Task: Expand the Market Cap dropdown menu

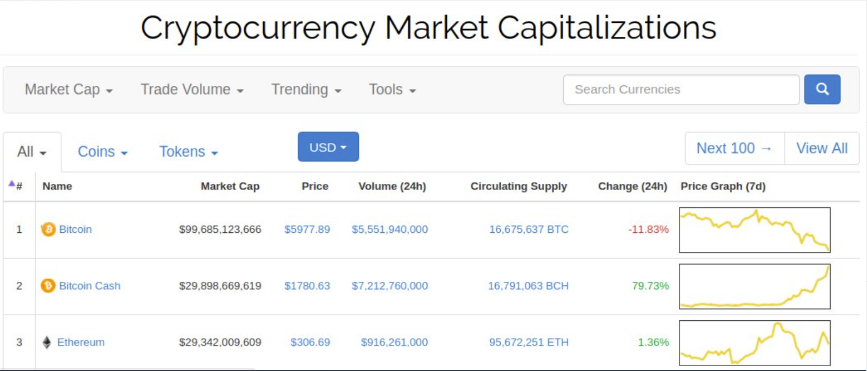Action: click(x=69, y=90)
